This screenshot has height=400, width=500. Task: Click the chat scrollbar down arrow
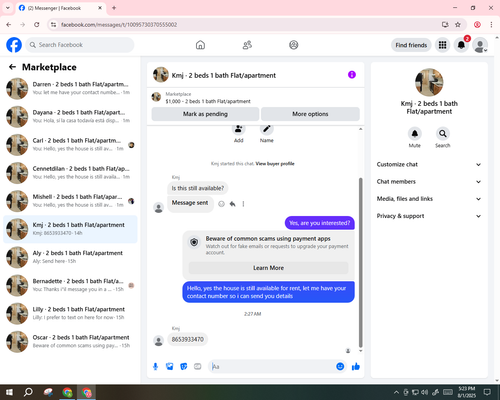click(360, 351)
